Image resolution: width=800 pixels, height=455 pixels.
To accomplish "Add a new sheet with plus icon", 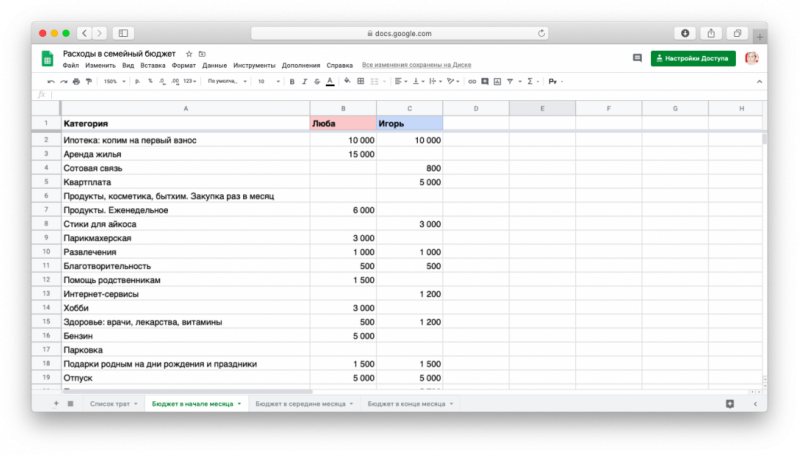I will tap(56, 403).
